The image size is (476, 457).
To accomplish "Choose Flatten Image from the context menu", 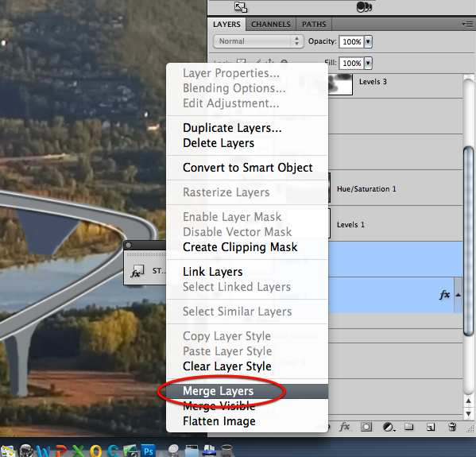I will coord(247,421).
